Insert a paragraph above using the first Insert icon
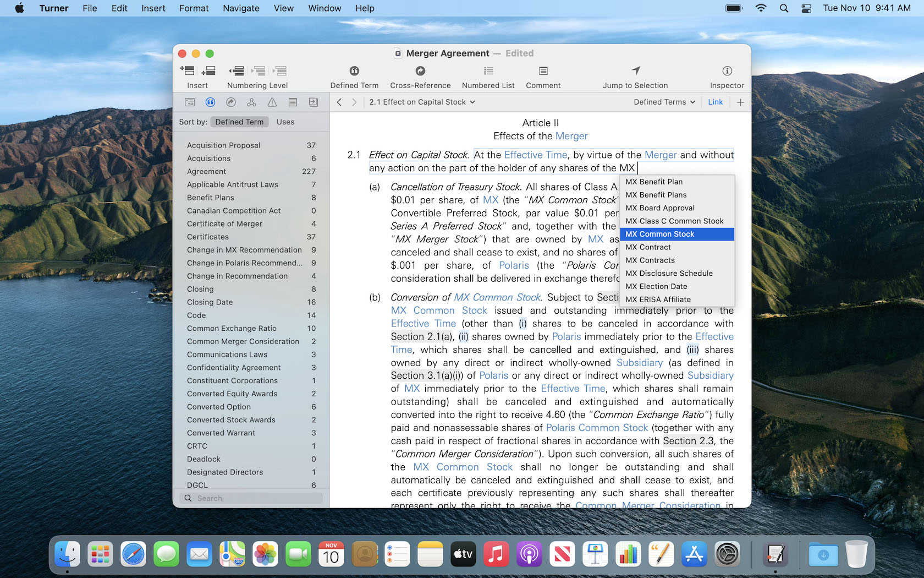Image resolution: width=924 pixels, height=578 pixels. tap(187, 70)
